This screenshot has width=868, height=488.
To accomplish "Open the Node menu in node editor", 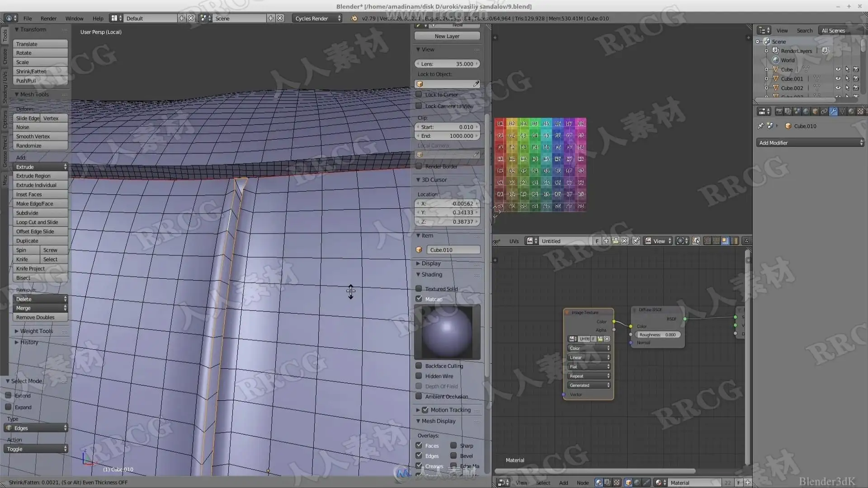I will pyautogui.click(x=582, y=483).
